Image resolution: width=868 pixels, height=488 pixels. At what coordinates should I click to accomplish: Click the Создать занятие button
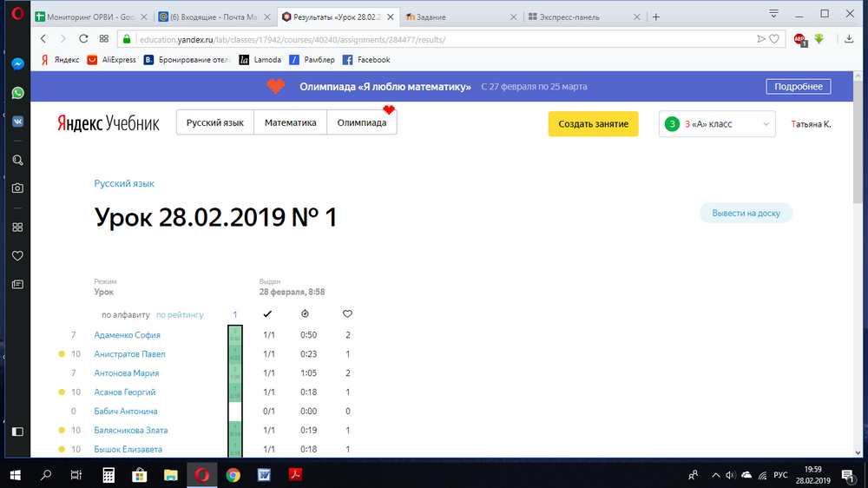click(x=593, y=124)
